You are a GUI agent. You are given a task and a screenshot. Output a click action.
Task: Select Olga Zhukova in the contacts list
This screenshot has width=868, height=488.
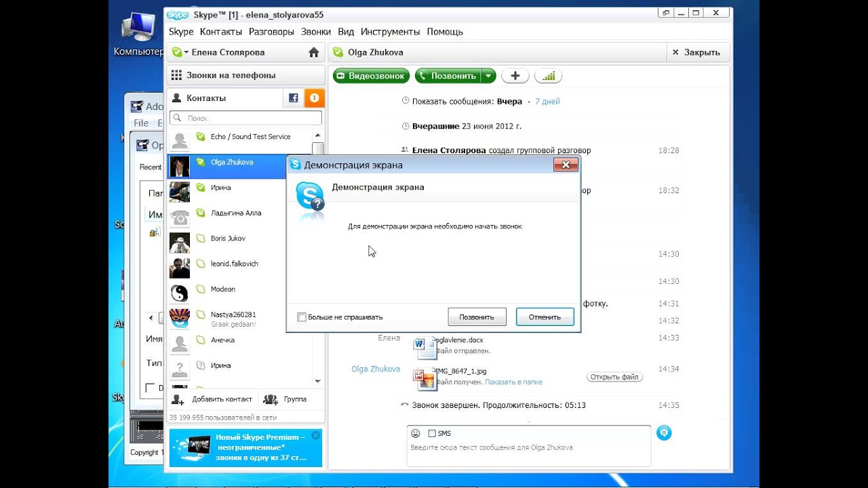tap(227, 166)
